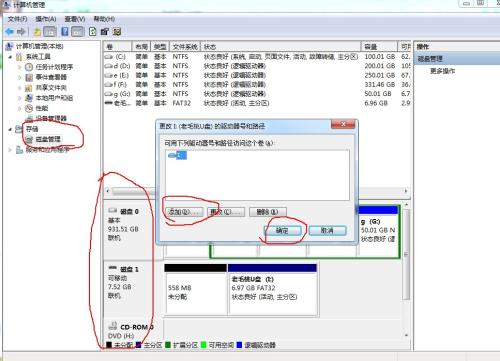Image resolution: width=500 pixels, height=361 pixels.
Task: Click the last toolbar icon with the checkmark
Action: [x=117, y=32]
